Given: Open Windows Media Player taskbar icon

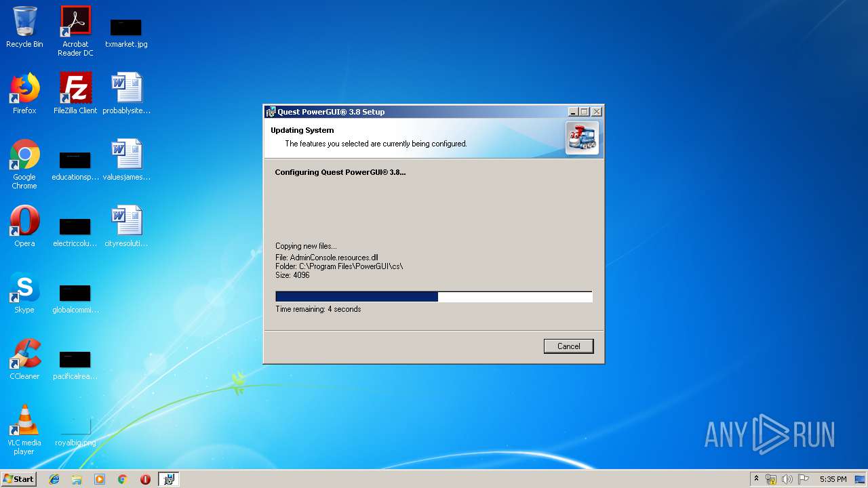Looking at the screenshot, I should (x=100, y=479).
